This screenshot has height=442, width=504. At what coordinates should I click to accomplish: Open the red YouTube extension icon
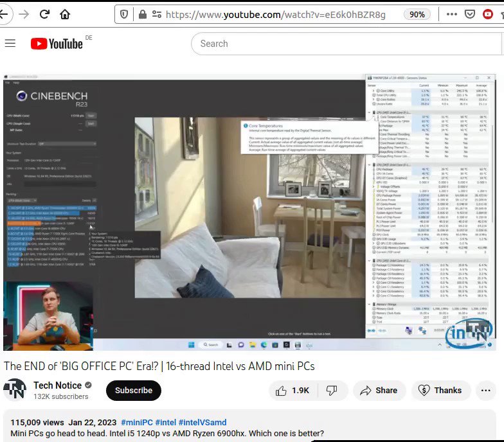tap(487, 14)
